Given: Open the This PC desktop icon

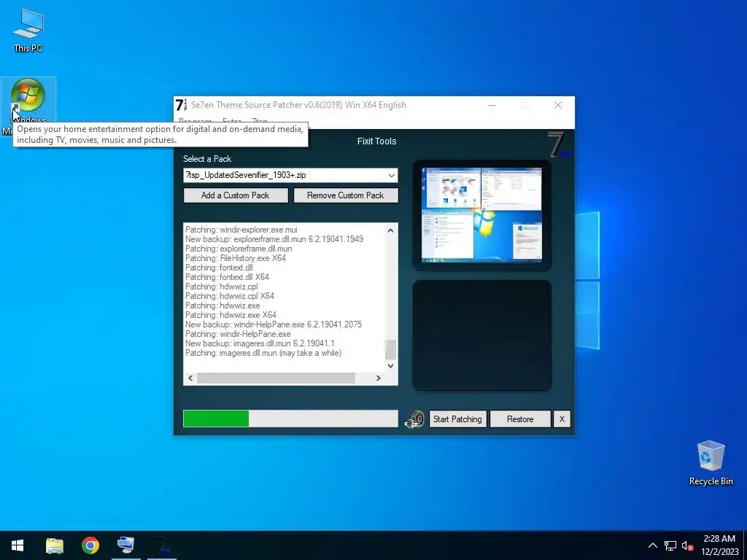Looking at the screenshot, I should 28,30.
